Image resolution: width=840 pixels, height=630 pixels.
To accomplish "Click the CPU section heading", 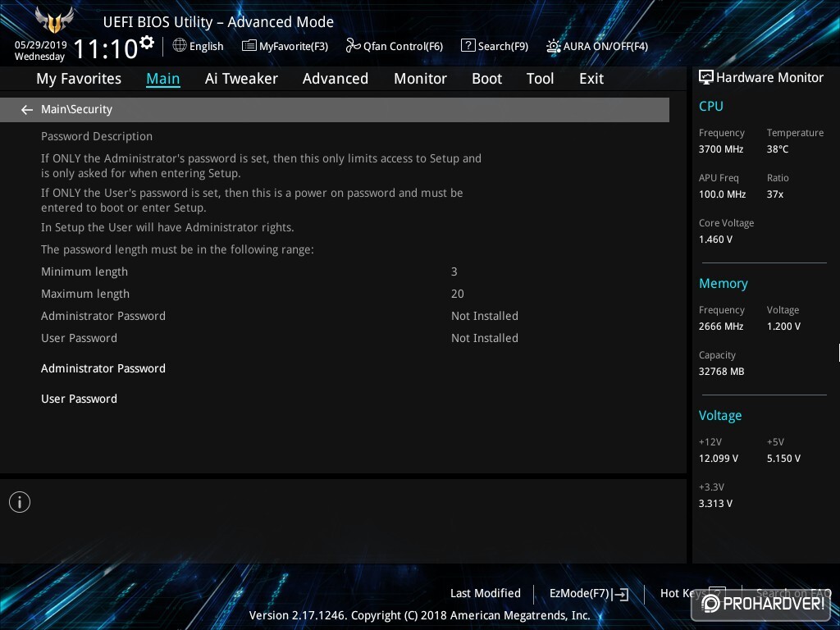I will point(711,106).
